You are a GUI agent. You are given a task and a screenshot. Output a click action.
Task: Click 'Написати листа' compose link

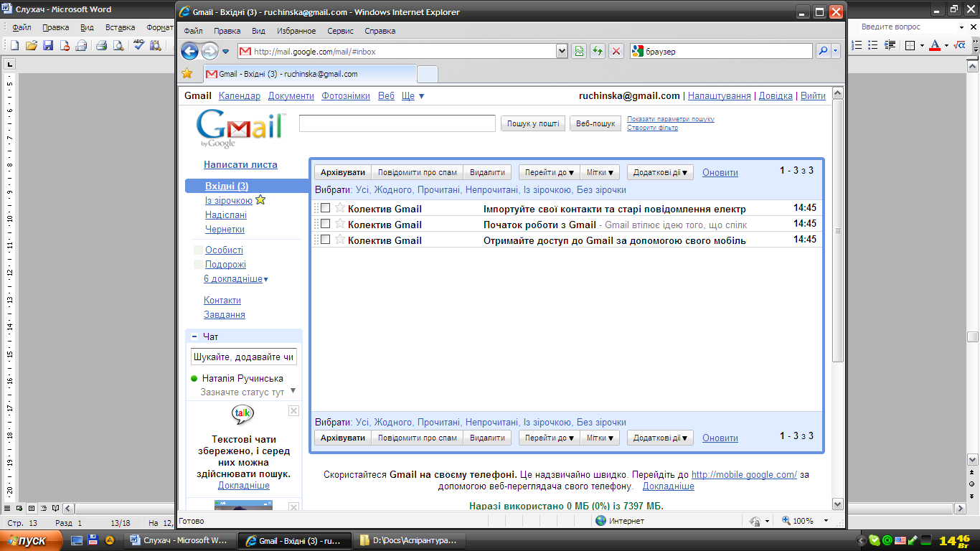click(240, 165)
